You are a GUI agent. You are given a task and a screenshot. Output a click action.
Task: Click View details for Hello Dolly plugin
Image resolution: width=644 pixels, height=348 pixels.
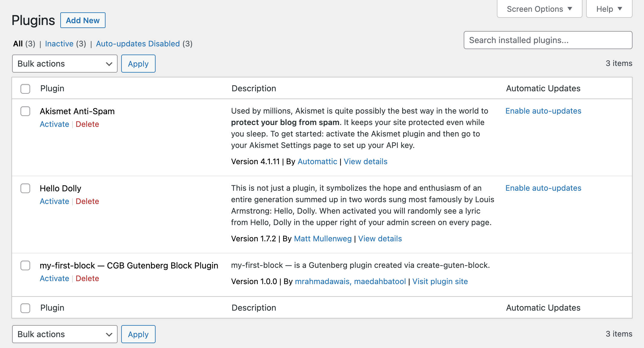[380, 239]
